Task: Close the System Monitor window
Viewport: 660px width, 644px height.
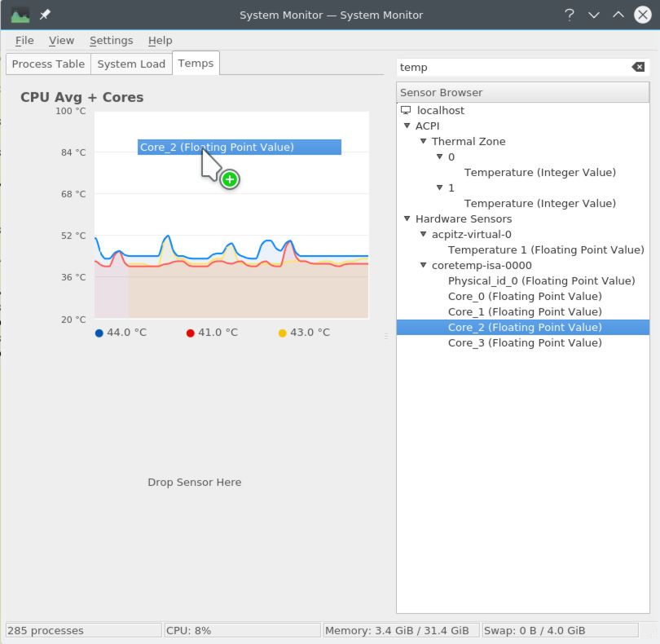Action: [x=642, y=15]
